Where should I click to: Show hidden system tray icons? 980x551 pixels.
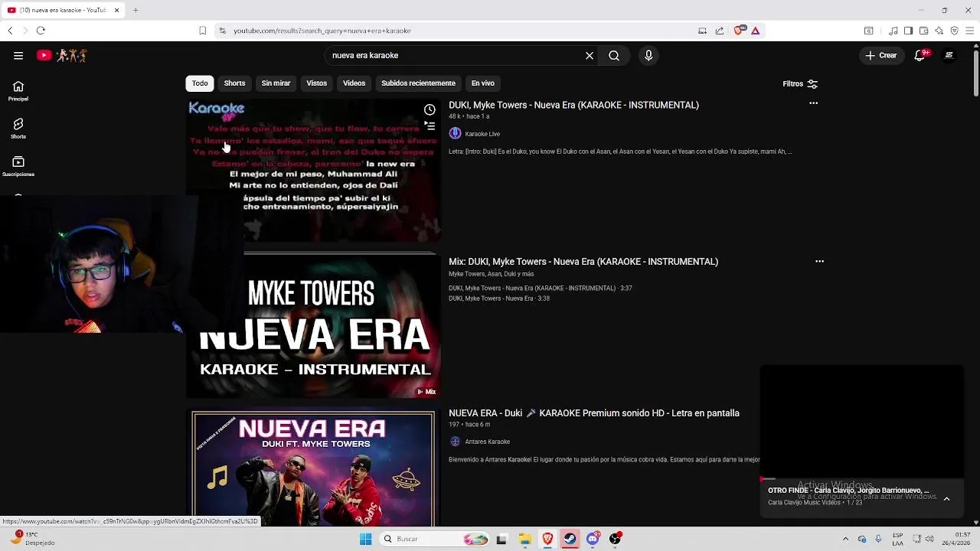pyautogui.click(x=845, y=539)
